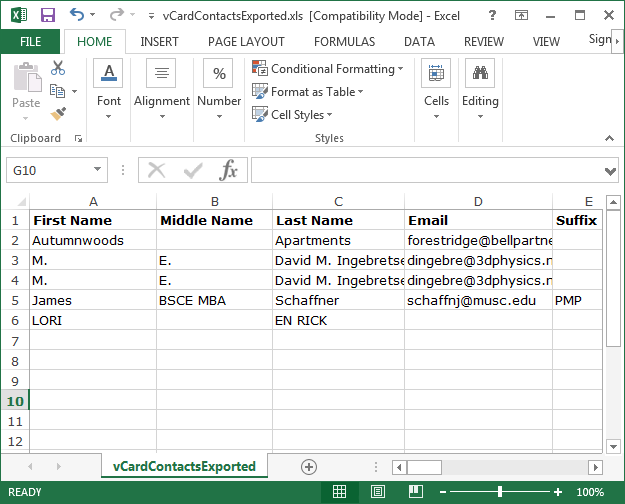Select column A header
This screenshot has height=504, width=625.
pos(93,201)
